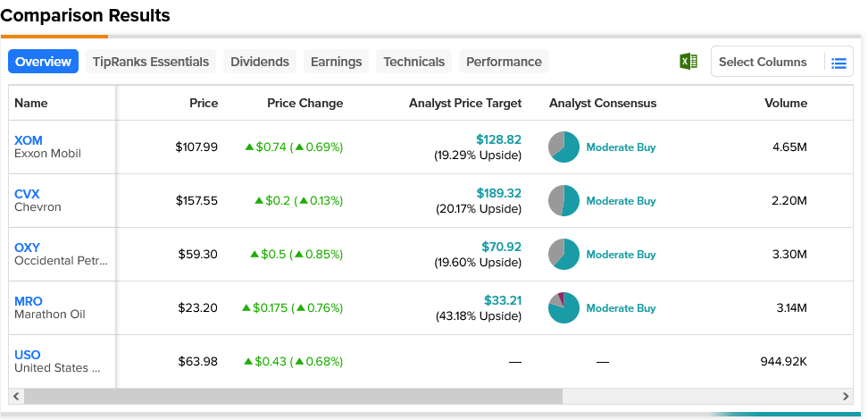Open the Select Columns dropdown
The height and width of the screenshot is (420, 868).
click(x=763, y=63)
